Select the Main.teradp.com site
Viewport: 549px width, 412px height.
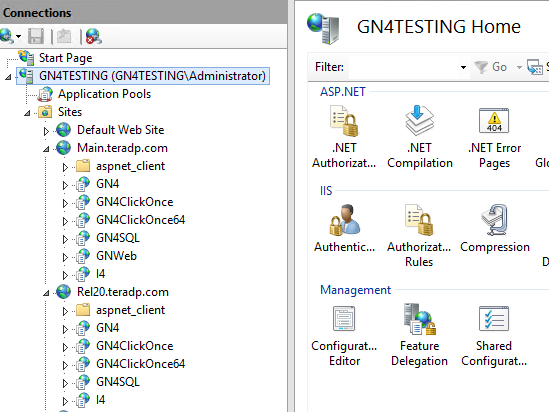[122, 148]
